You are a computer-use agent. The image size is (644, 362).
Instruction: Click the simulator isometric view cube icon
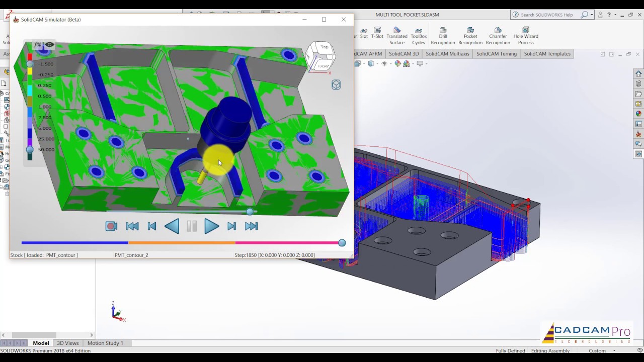point(336,85)
